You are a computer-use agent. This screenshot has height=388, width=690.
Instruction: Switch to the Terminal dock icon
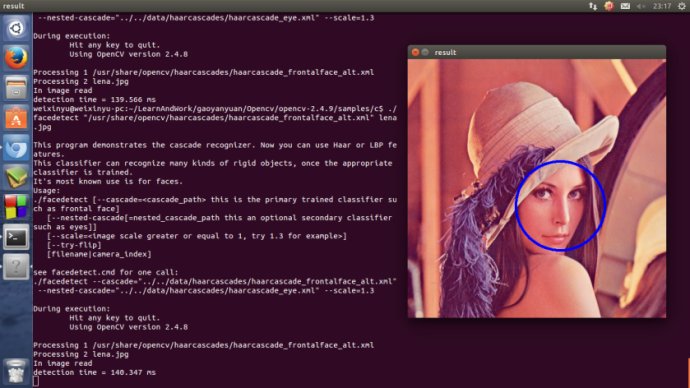click(x=16, y=238)
